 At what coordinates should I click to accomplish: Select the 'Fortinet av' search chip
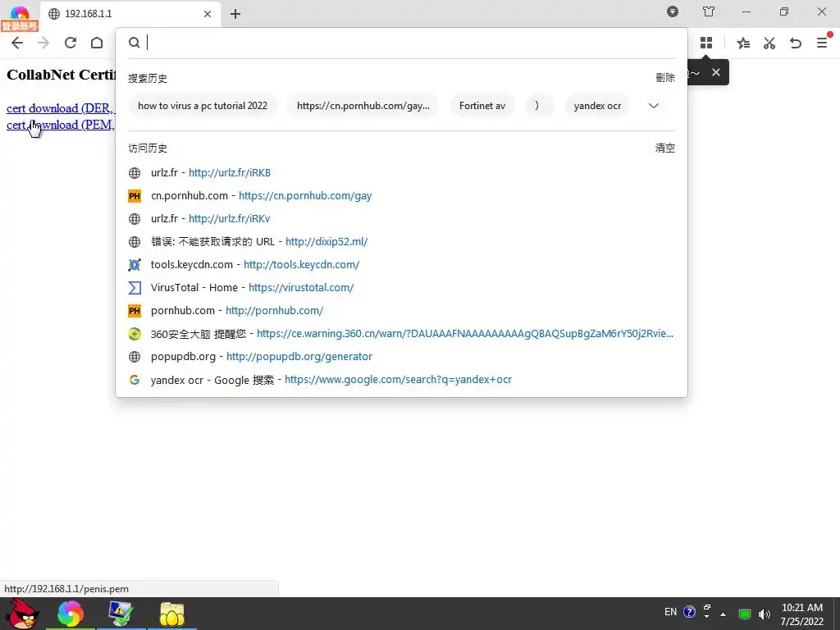(x=482, y=106)
